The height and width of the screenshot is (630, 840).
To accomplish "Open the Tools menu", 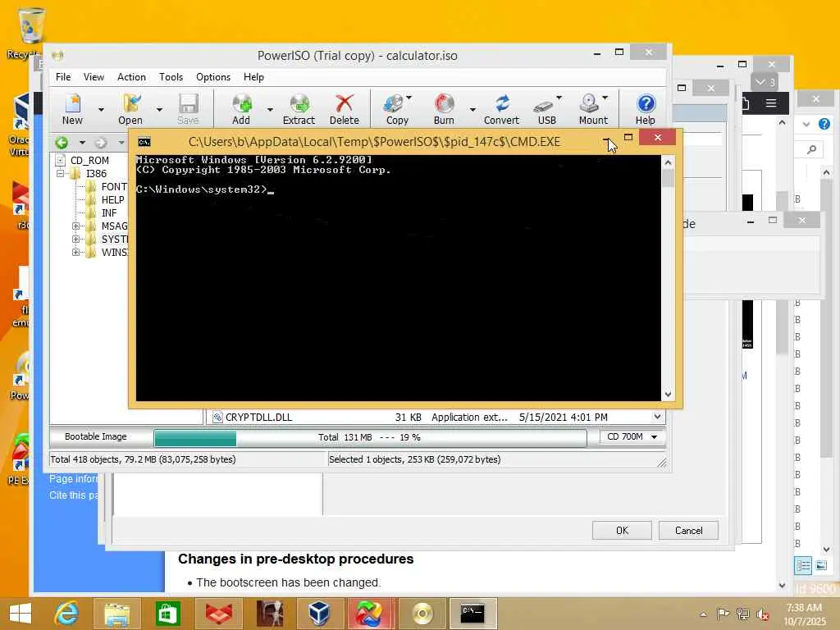I will point(171,77).
